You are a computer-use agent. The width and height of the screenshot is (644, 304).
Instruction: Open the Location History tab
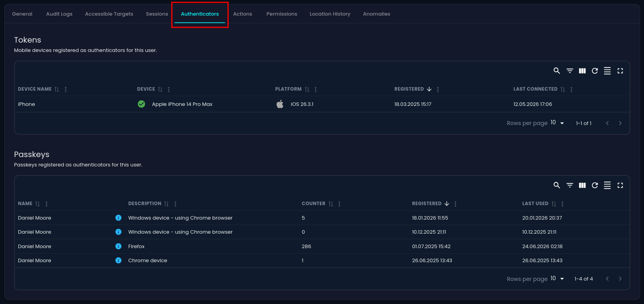click(x=330, y=14)
